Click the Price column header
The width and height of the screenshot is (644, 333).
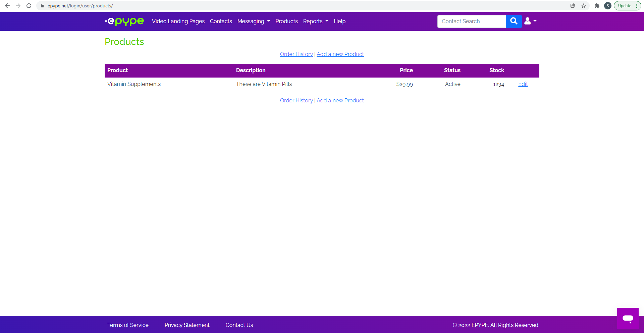pos(406,70)
